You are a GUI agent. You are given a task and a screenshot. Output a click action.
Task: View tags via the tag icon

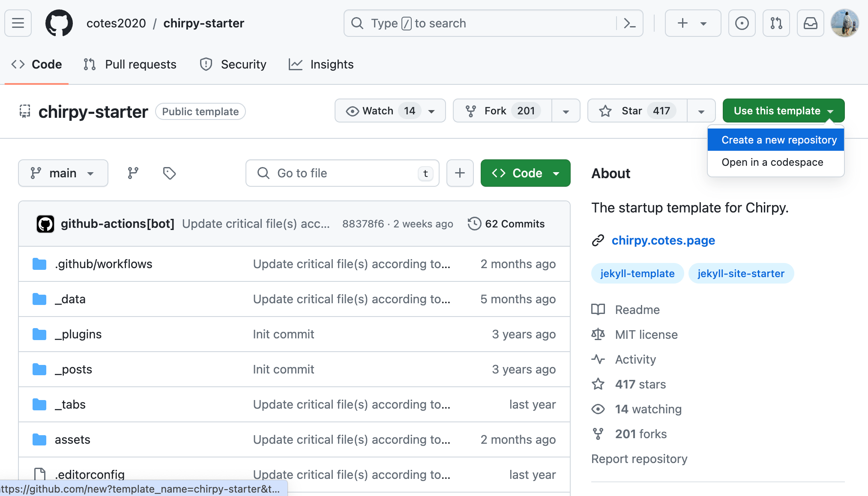(x=169, y=173)
